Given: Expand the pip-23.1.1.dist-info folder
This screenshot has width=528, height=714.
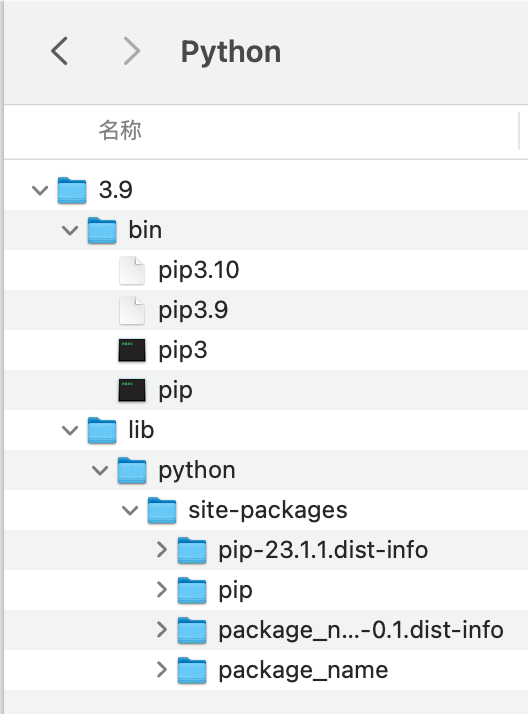Looking at the screenshot, I should pyautogui.click(x=162, y=550).
